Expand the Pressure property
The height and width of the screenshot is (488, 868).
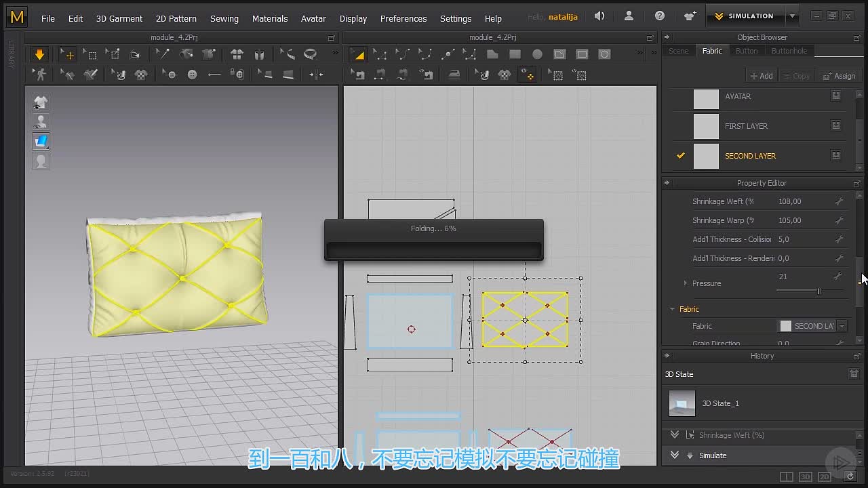click(x=685, y=283)
